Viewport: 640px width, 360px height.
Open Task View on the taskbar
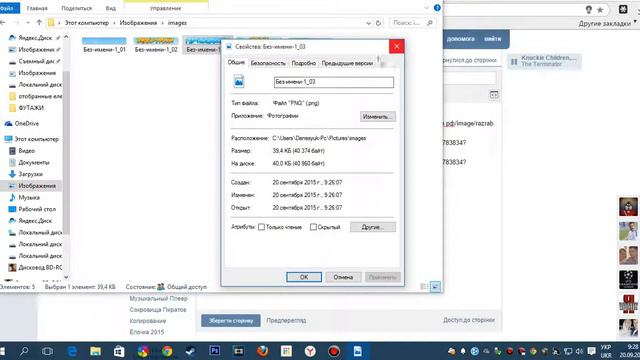click(48, 351)
